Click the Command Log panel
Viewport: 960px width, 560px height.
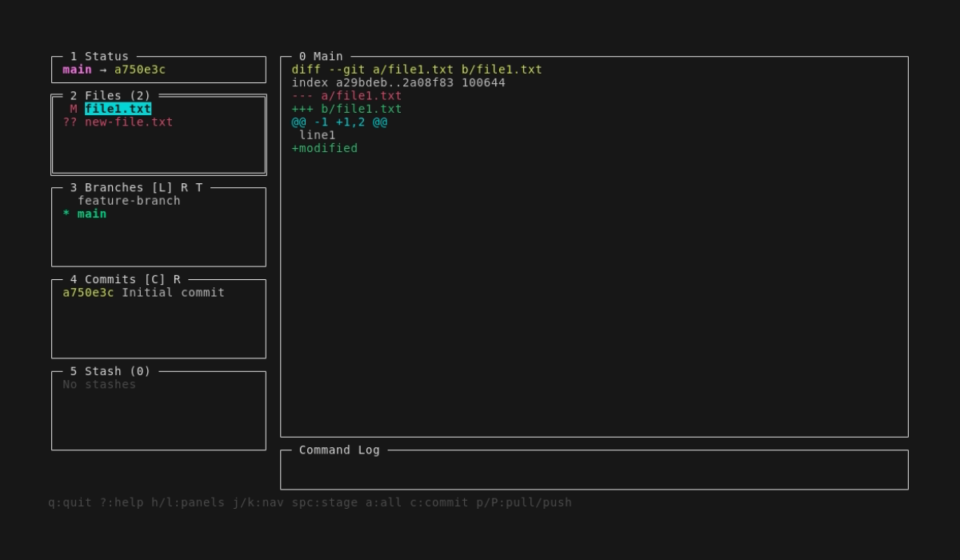594,470
